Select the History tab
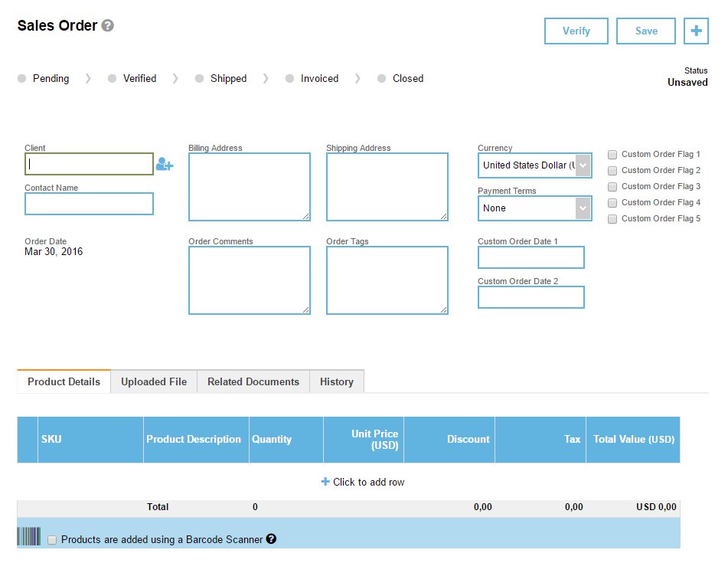The image size is (728, 576). 337,381
